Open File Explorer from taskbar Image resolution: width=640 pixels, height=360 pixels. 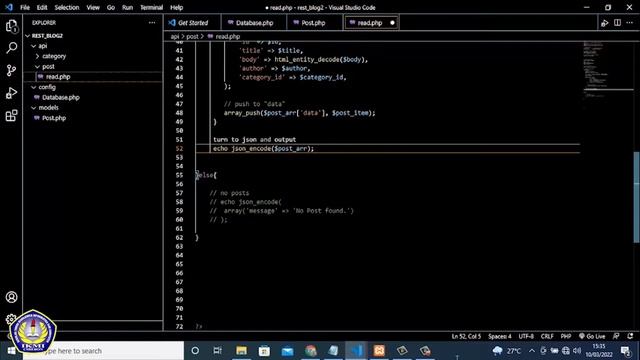coord(241,351)
